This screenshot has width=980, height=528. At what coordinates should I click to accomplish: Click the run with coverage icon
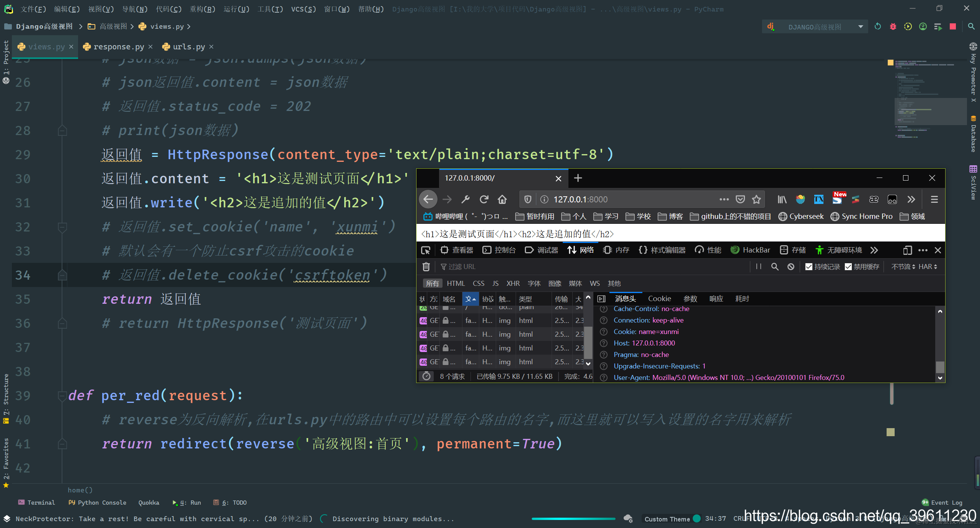[x=908, y=26]
